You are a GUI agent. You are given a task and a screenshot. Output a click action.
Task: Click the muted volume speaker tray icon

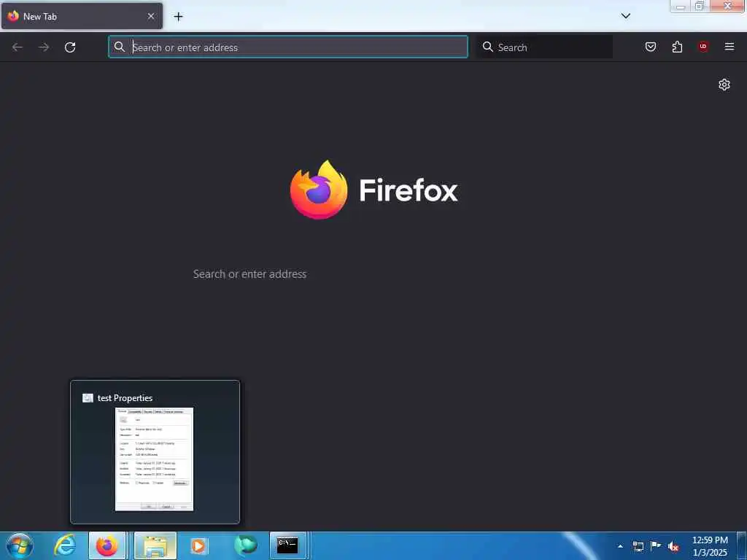click(x=673, y=547)
